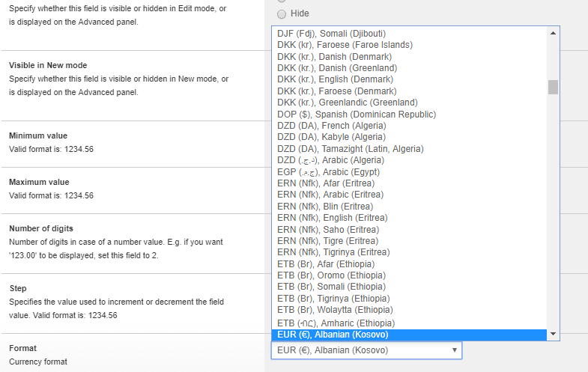
Task: Select highlighted EUR (€), Albanian (Kosovo) option
Action: tap(409, 335)
